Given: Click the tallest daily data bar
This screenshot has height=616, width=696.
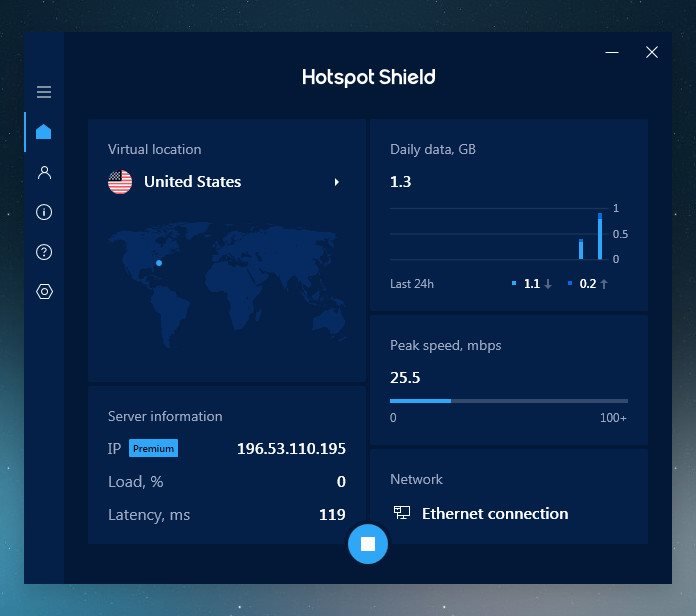Looking at the screenshot, I should pyautogui.click(x=600, y=236).
